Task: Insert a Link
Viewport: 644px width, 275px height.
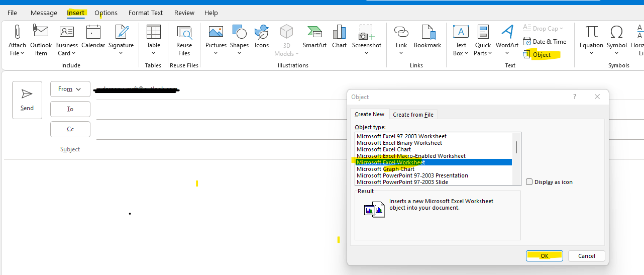Action: (x=401, y=40)
